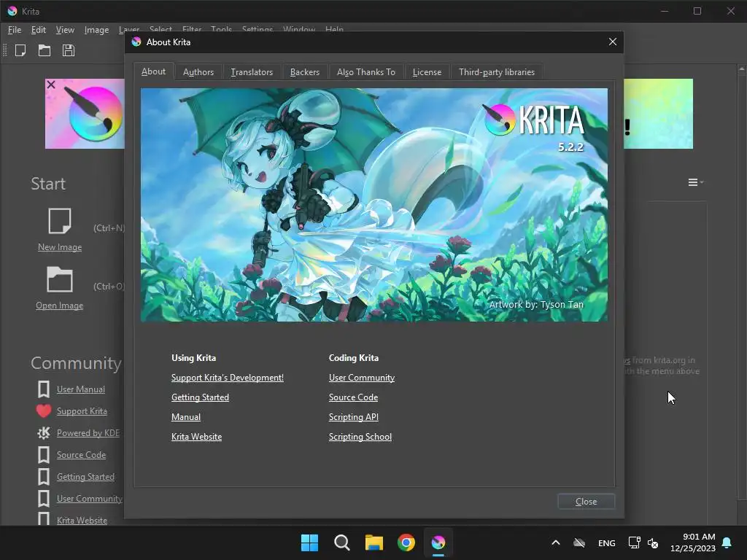Select the About tab
747x560 pixels.
(x=153, y=71)
